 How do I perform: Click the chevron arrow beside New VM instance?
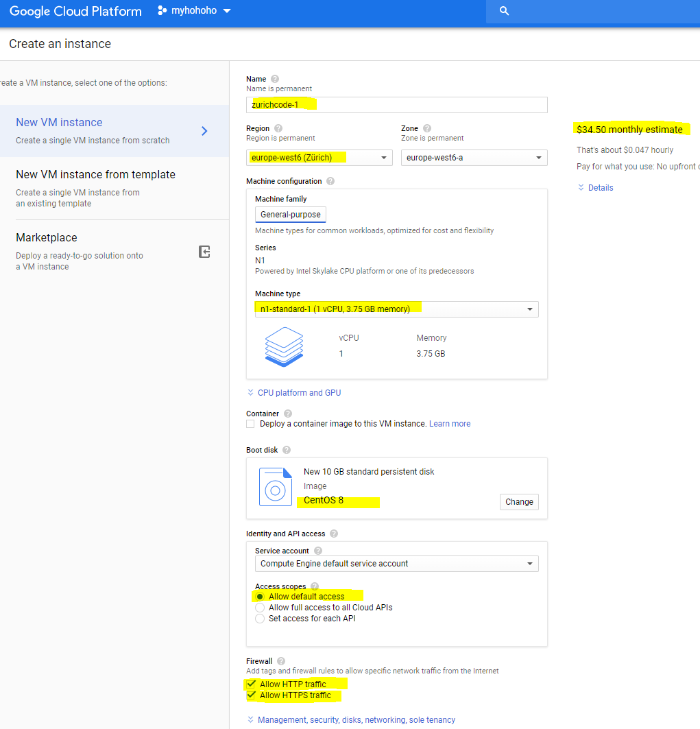point(204,131)
